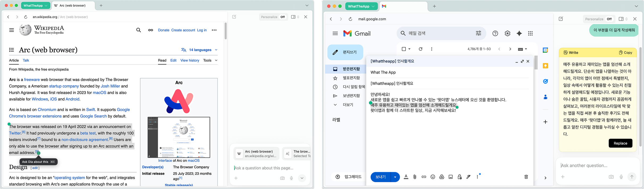
Task: Click microphone icon in Wikipedia window chat box
Action: point(291,178)
